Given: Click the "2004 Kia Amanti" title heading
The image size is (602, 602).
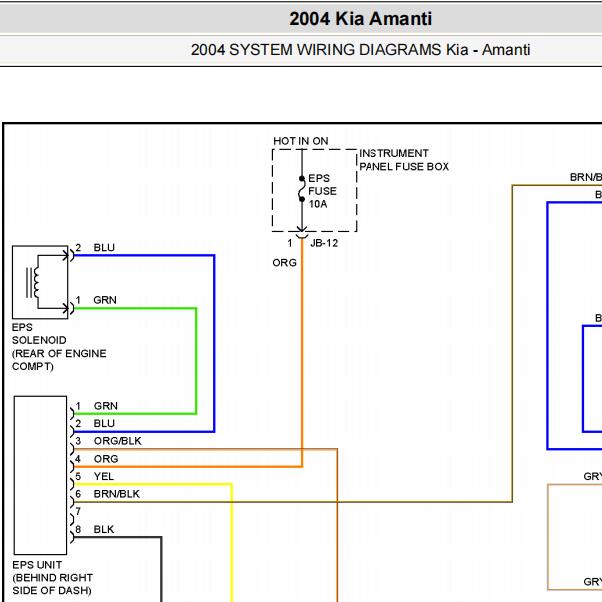Looking at the screenshot, I should (x=361, y=19).
